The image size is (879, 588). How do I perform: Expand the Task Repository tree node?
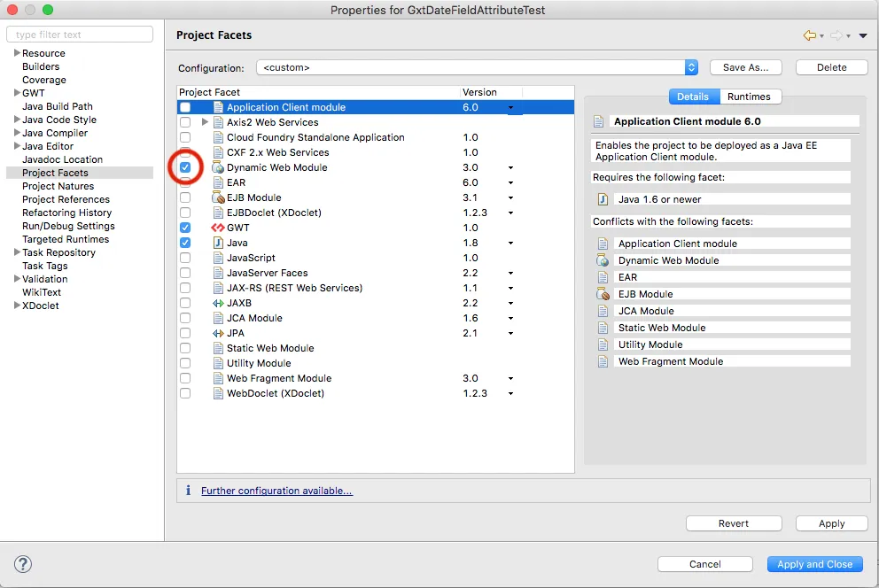point(17,252)
